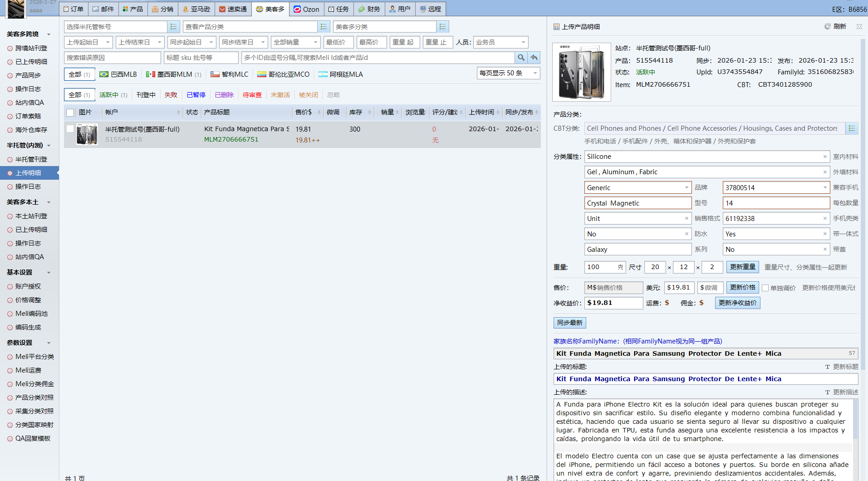Open the CBT分类 category list icon
The height and width of the screenshot is (481, 868).
point(852,128)
